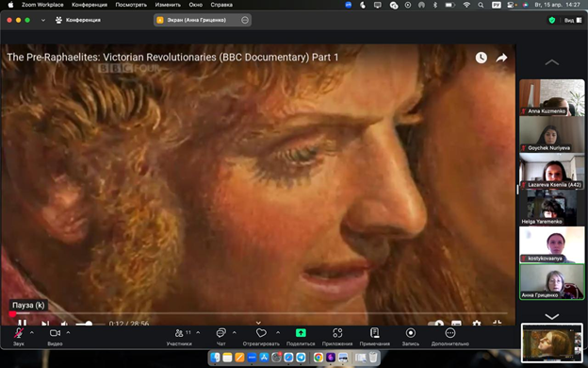The width and height of the screenshot is (588, 368).
Task: Open the Окно menu
Action: click(x=196, y=5)
